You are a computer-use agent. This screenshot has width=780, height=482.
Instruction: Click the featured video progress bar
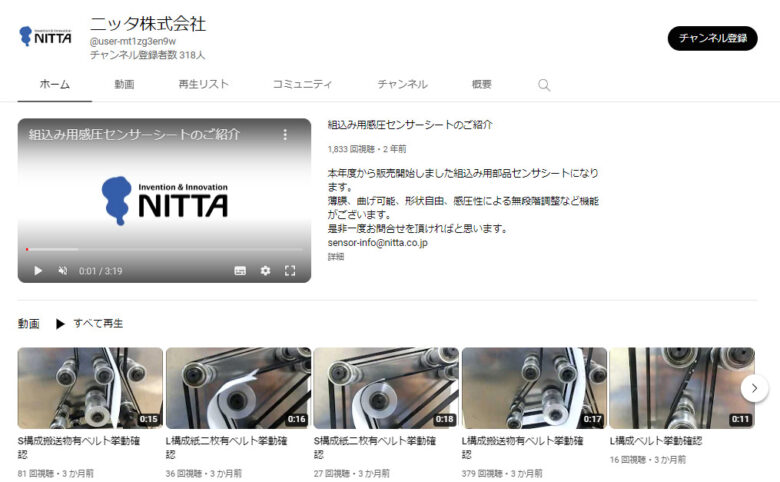pyautogui.click(x=164, y=249)
